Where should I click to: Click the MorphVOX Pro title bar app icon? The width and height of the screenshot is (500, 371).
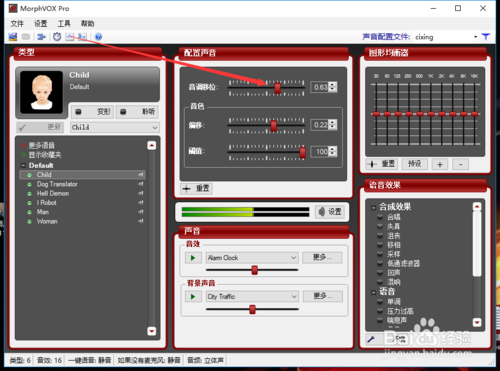13,8
